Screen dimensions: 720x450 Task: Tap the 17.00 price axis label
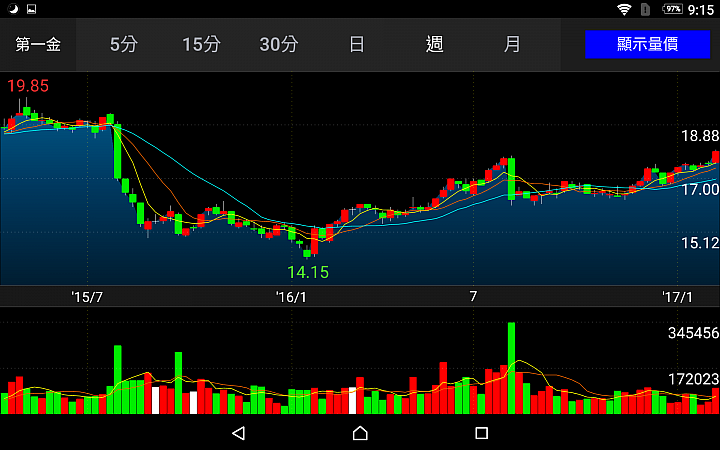(x=700, y=189)
